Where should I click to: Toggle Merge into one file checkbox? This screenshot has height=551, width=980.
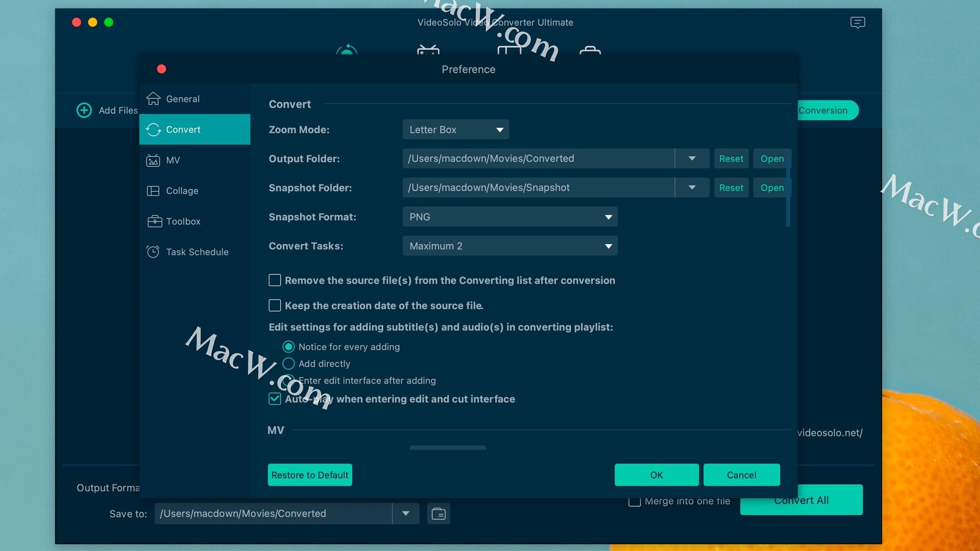pos(634,501)
